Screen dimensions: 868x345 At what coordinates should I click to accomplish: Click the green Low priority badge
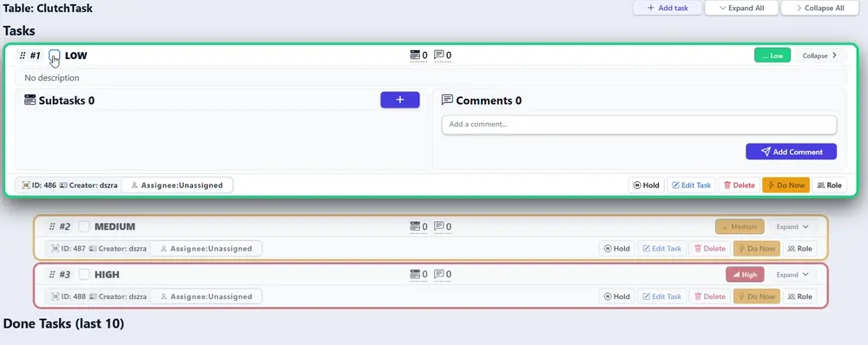click(x=773, y=55)
